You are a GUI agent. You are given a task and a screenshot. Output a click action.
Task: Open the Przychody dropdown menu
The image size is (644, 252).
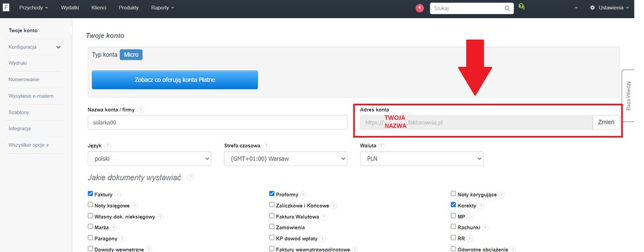tap(33, 8)
